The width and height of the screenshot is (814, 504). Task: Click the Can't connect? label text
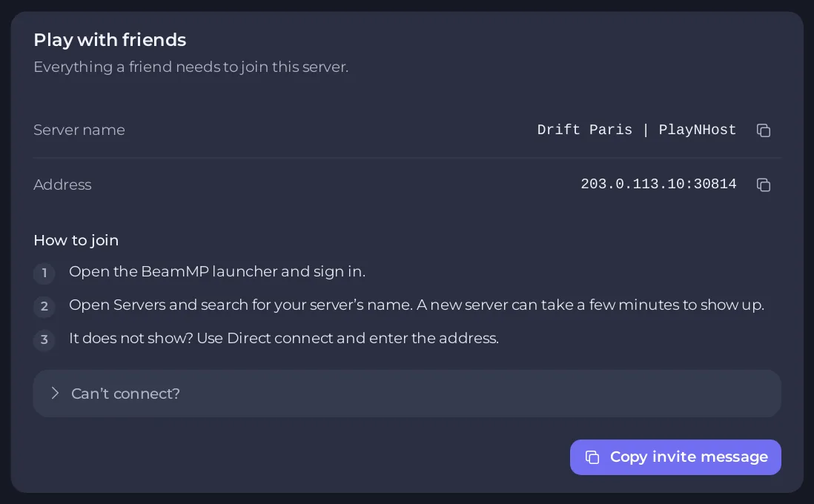125,394
